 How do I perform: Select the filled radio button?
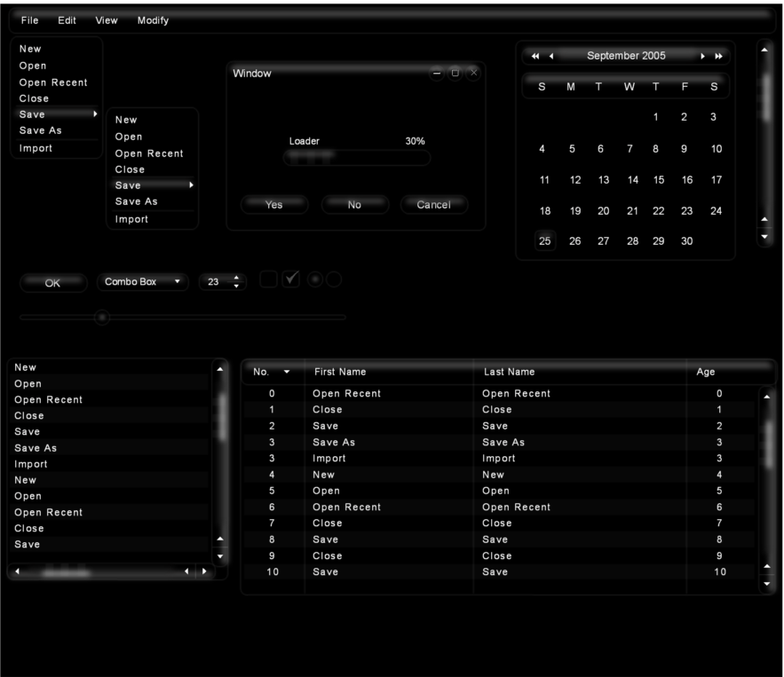coord(315,279)
